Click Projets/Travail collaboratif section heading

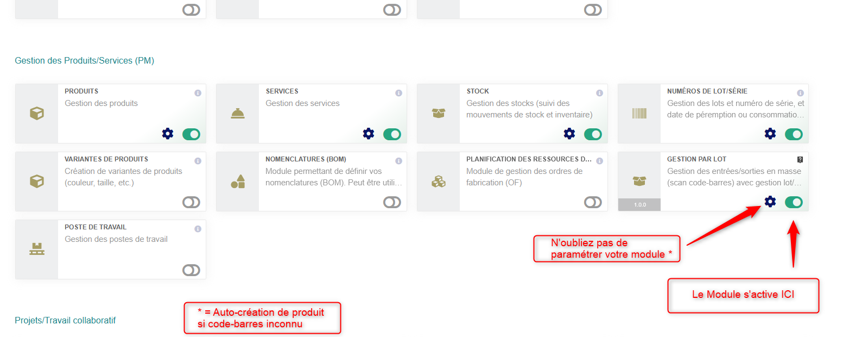point(65,320)
